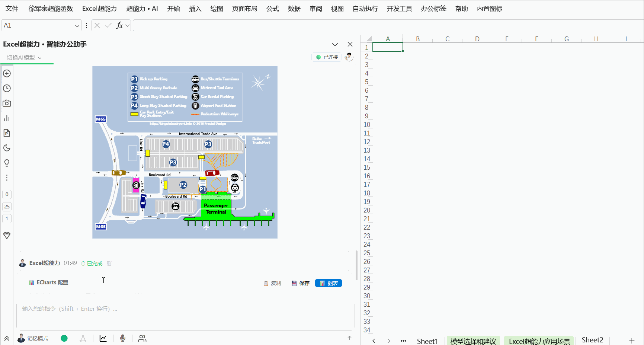Open the history clock icon in sidebar
Image resolution: width=644 pixels, height=345 pixels.
[7, 88]
